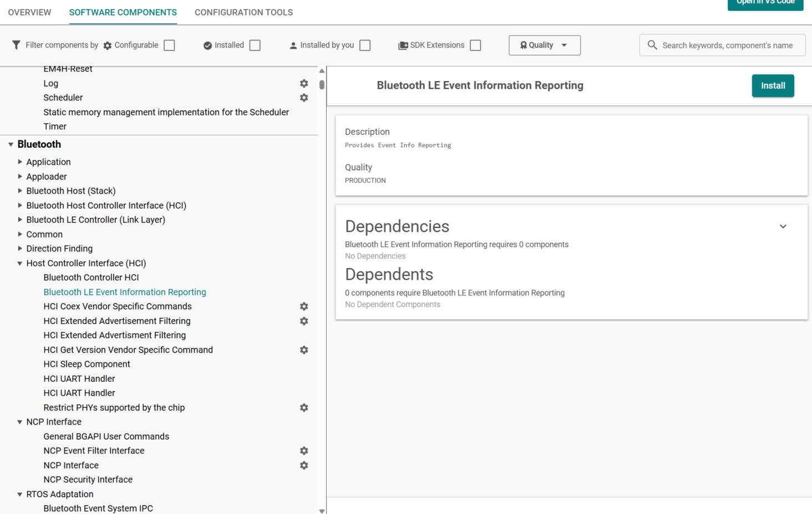Click the filter funnel icon
812x514 pixels.
pyautogui.click(x=16, y=45)
